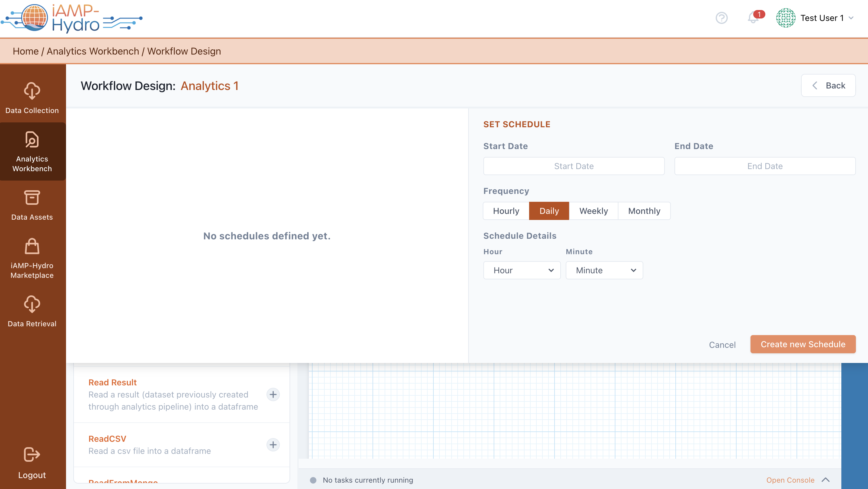
Task: Select Weekly frequency option
Action: click(593, 211)
